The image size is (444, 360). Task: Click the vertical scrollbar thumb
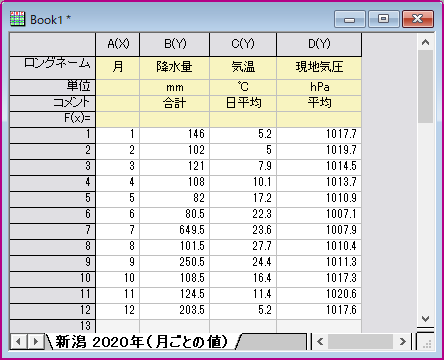click(x=425, y=87)
